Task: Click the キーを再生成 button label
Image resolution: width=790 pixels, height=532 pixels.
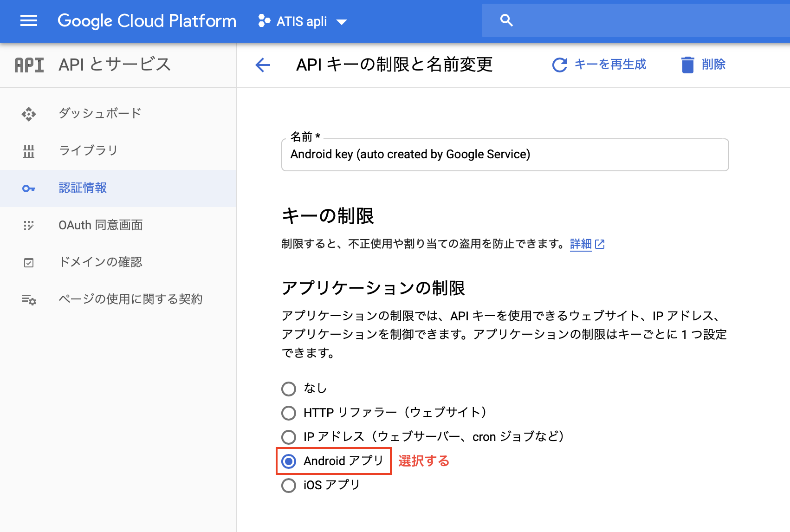Action: [x=610, y=65]
